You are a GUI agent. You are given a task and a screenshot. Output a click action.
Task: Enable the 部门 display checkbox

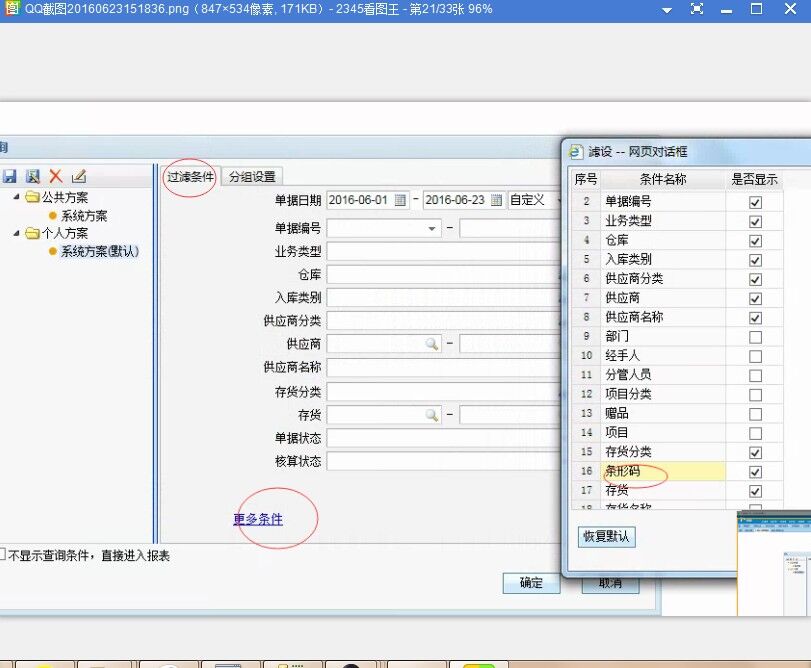(x=755, y=337)
